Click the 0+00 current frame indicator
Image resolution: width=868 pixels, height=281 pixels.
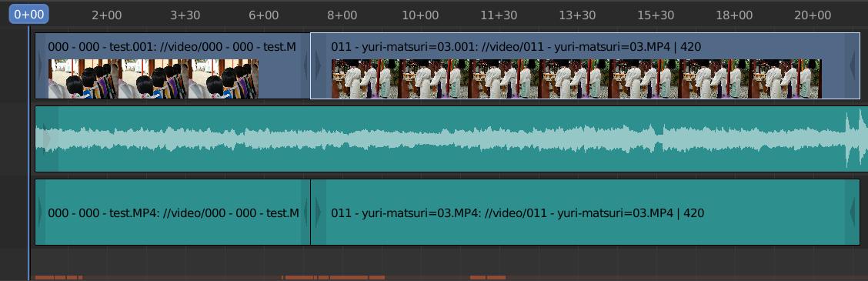(28, 15)
